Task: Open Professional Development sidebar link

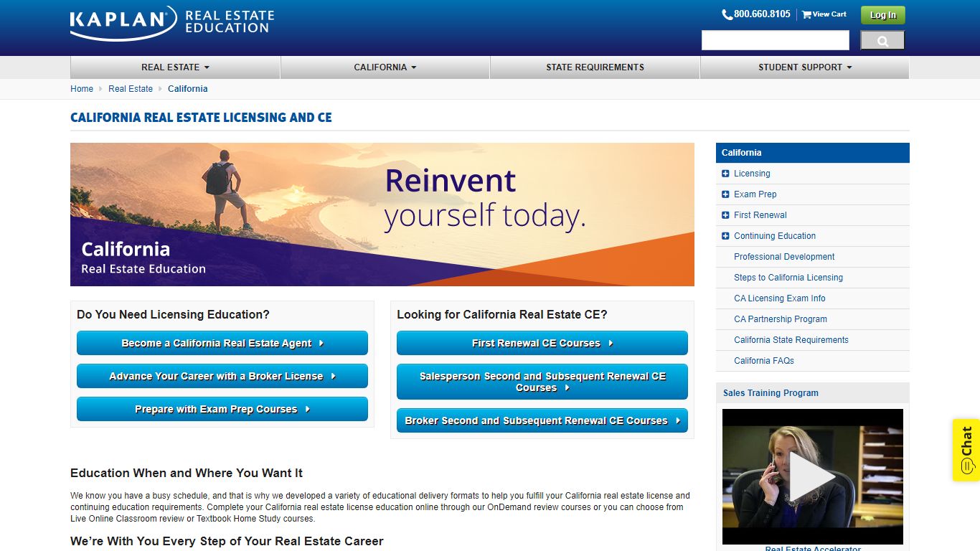Action: click(x=784, y=257)
